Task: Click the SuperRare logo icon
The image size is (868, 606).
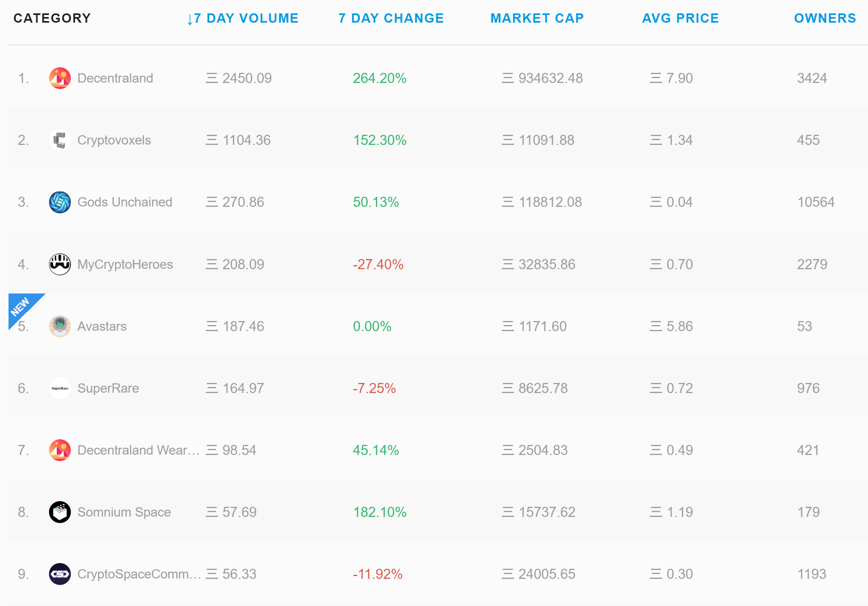Action: point(60,388)
